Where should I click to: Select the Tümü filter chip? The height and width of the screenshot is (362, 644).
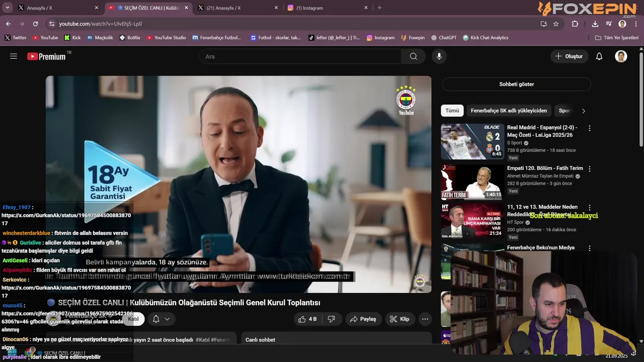pos(452,111)
